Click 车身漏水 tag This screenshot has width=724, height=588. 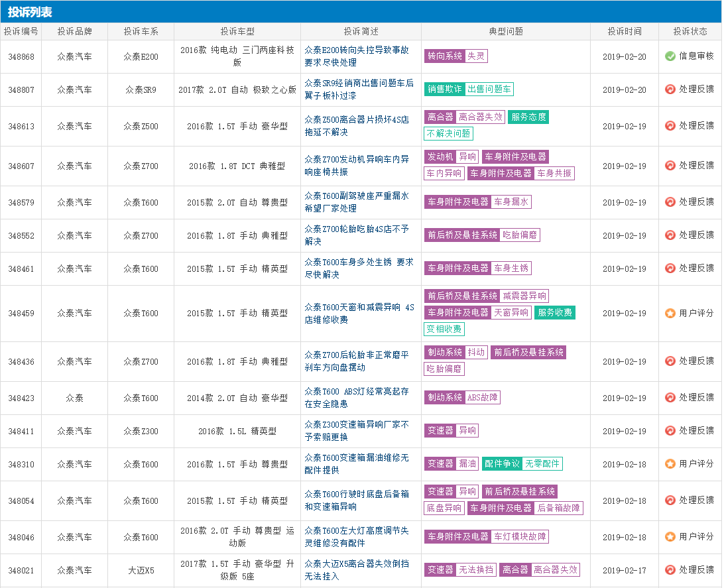(511, 202)
